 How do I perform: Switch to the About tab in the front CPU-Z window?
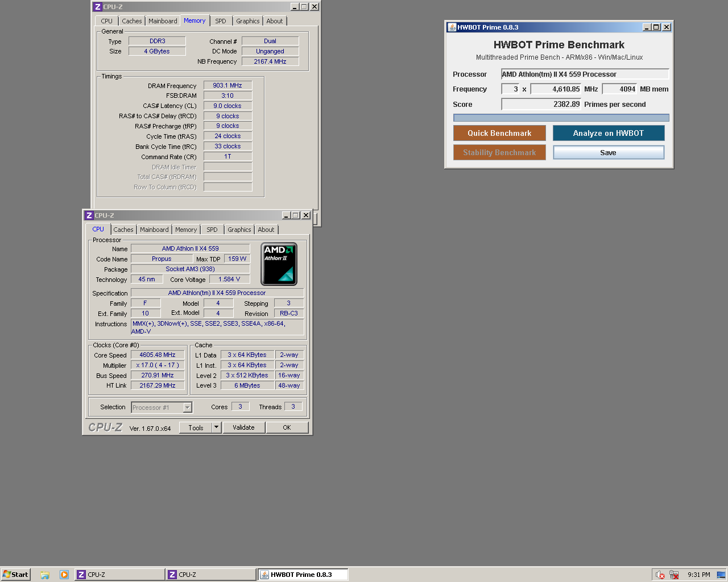(x=266, y=230)
